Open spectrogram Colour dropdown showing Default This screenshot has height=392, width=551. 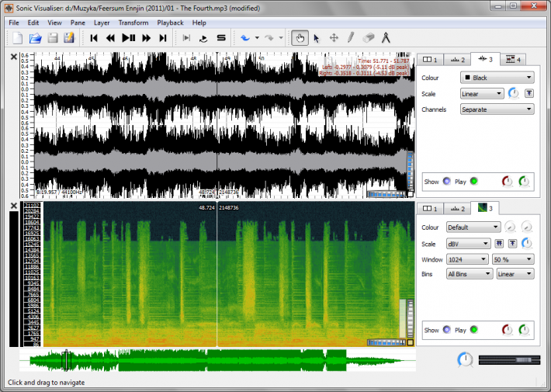pyautogui.click(x=473, y=227)
